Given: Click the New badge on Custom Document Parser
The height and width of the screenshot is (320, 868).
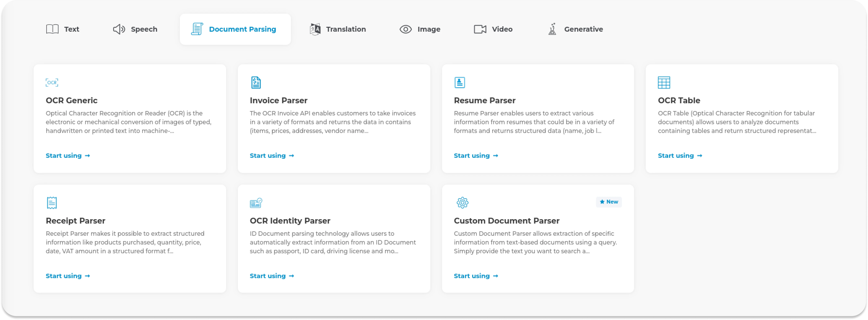Looking at the screenshot, I should pyautogui.click(x=609, y=202).
